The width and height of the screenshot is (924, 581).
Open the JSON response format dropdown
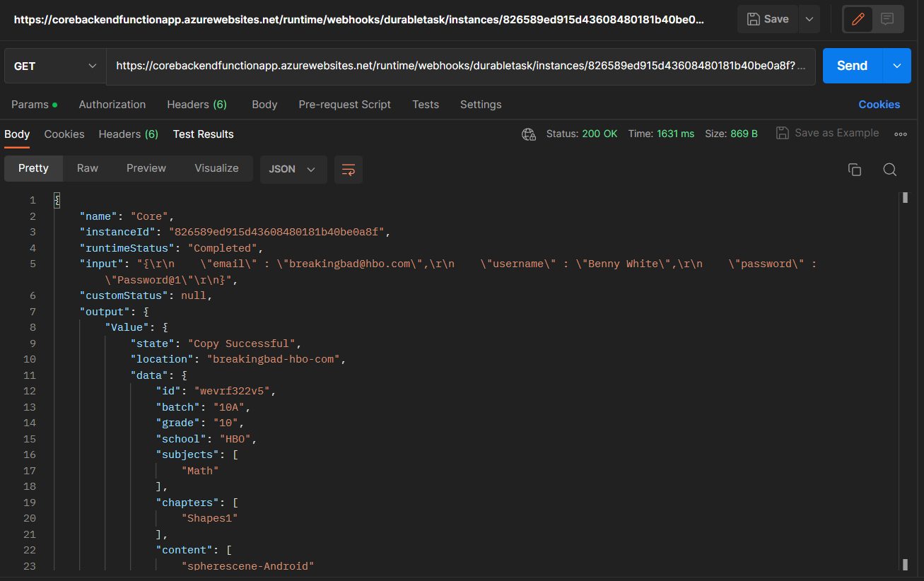coord(293,169)
